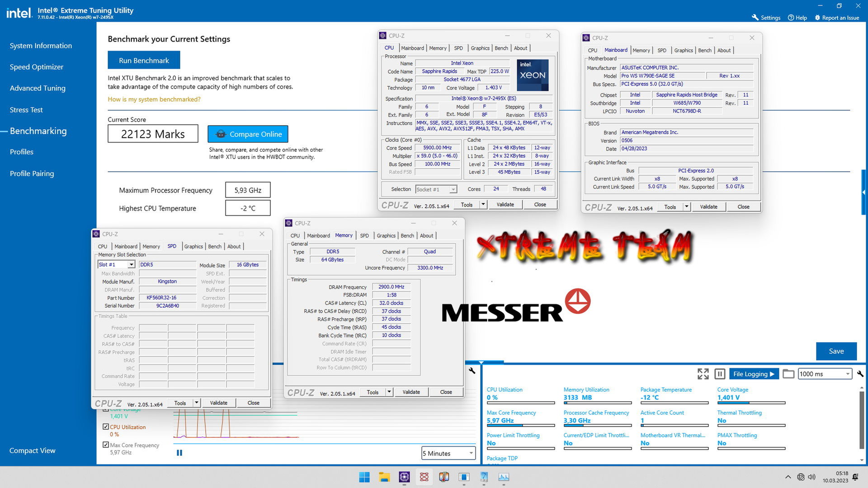Click the side panel arrow at right edge
The image size is (868, 488).
[x=863, y=192]
